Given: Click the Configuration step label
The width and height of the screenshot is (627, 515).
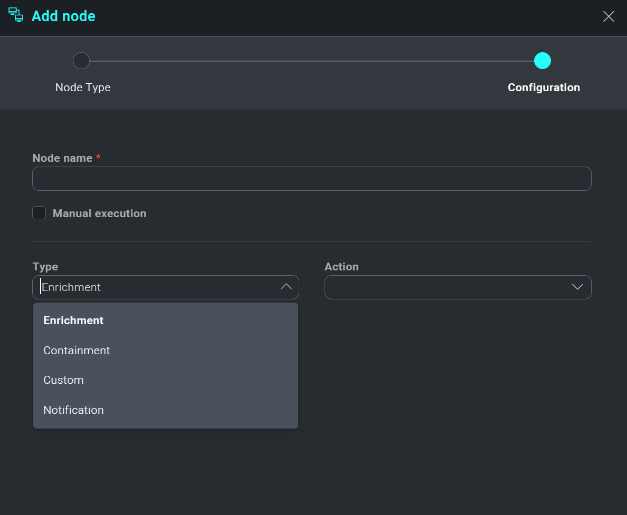Looking at the screenshot, I should [543, 87].
